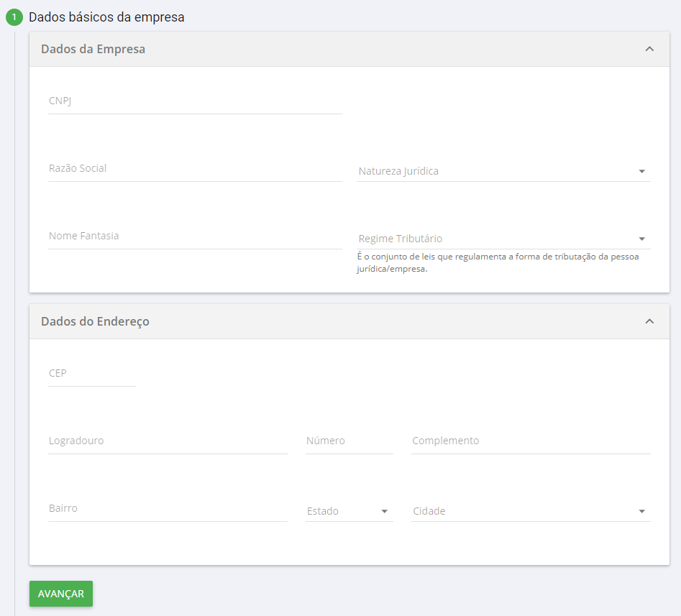
Task: Click the Dados do Endereço header title
Action: click(96, 321)
